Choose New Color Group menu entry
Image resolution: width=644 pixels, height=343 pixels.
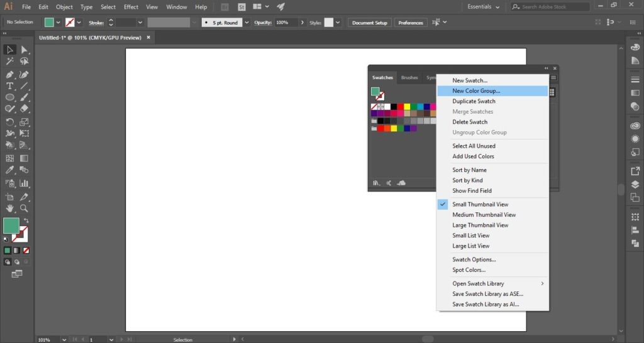pos(493,91)
